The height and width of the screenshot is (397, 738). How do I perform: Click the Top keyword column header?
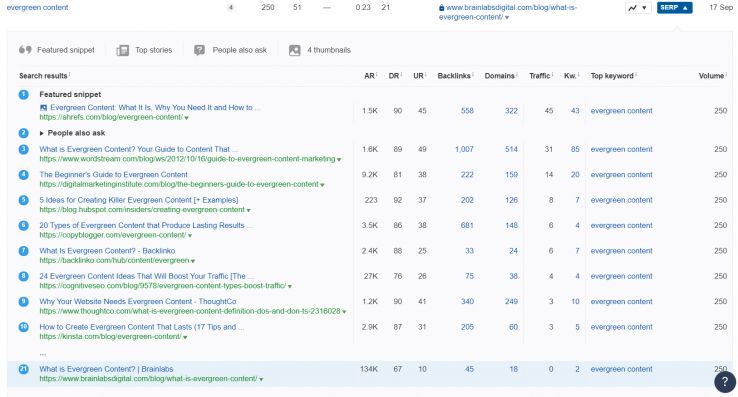[612, 76]
